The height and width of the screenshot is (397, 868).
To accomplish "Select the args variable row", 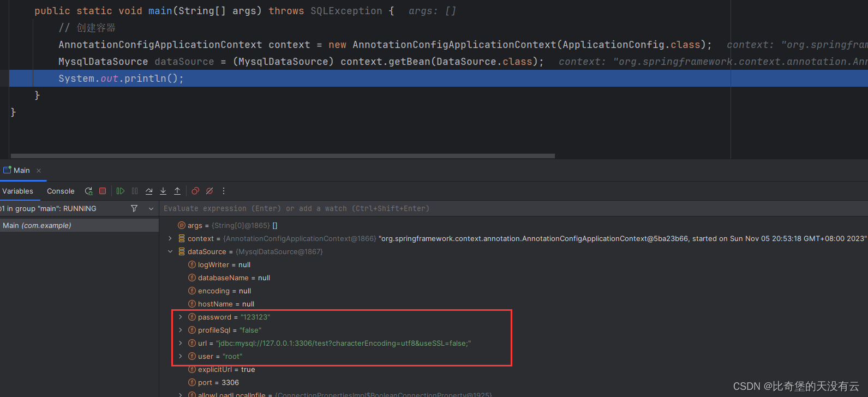I will [513, 225].
